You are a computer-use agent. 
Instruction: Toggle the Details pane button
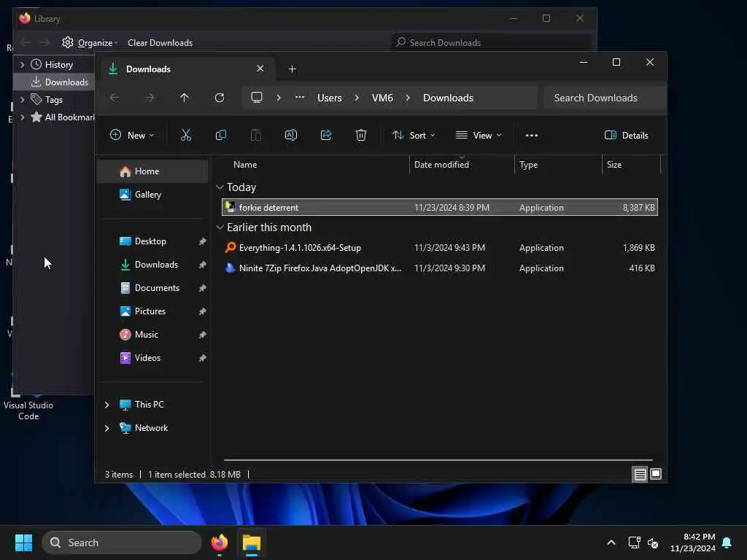click(x=626, y=135)
